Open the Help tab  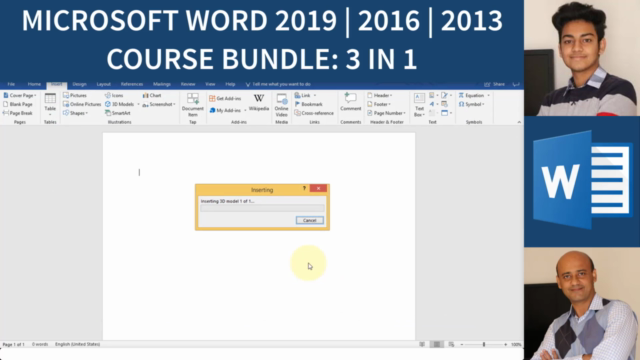[x=230, y=84]
